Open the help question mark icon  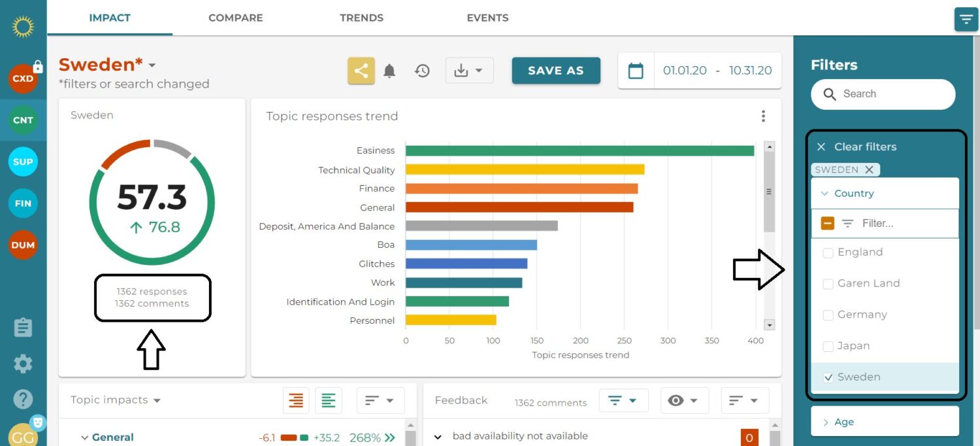23,400
